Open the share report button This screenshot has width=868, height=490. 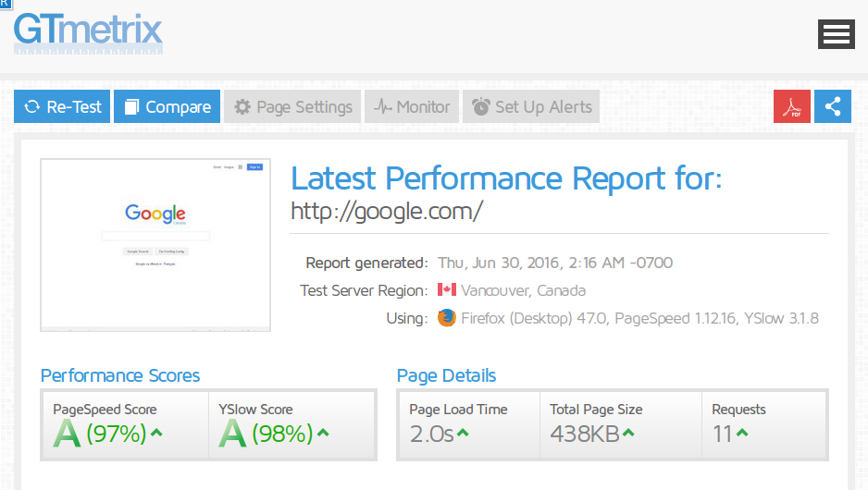833,106
